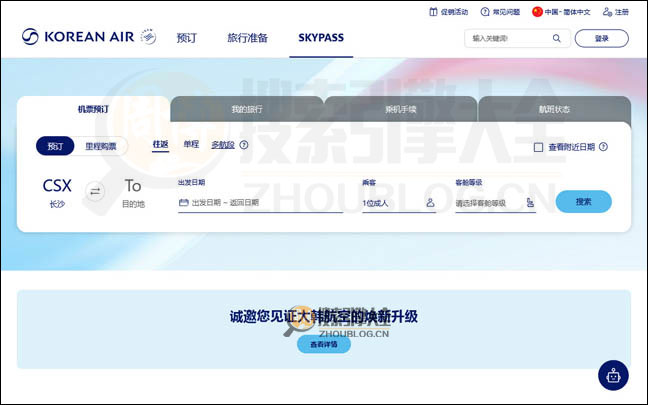Click the 登录 login button
Screen dimensions: 648x405
coord(602,38)
